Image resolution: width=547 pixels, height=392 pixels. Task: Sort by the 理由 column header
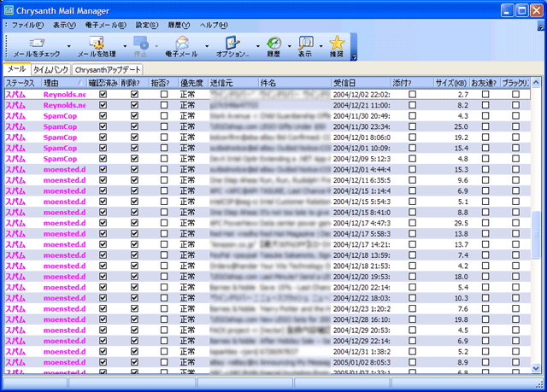point(64,83)
